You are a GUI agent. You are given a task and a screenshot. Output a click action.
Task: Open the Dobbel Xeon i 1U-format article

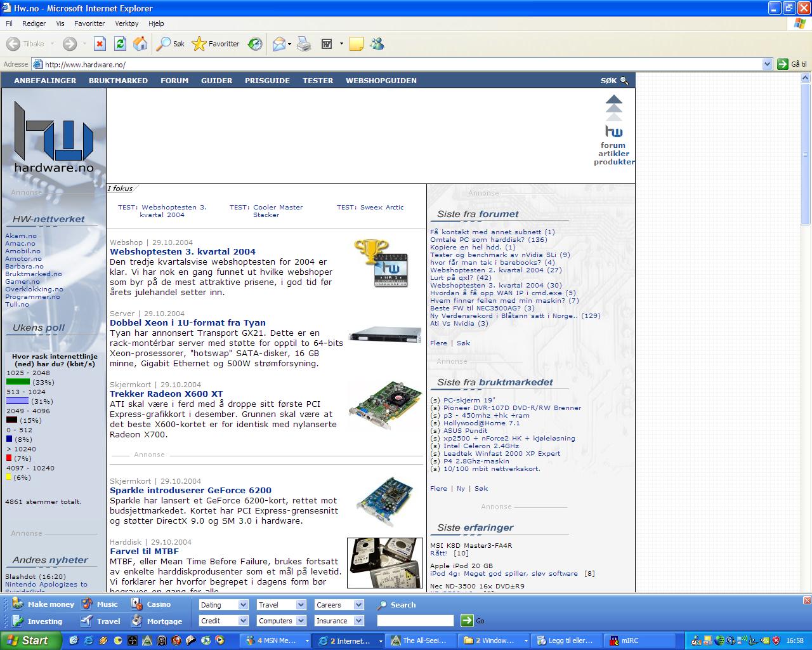tap(188, 322)
